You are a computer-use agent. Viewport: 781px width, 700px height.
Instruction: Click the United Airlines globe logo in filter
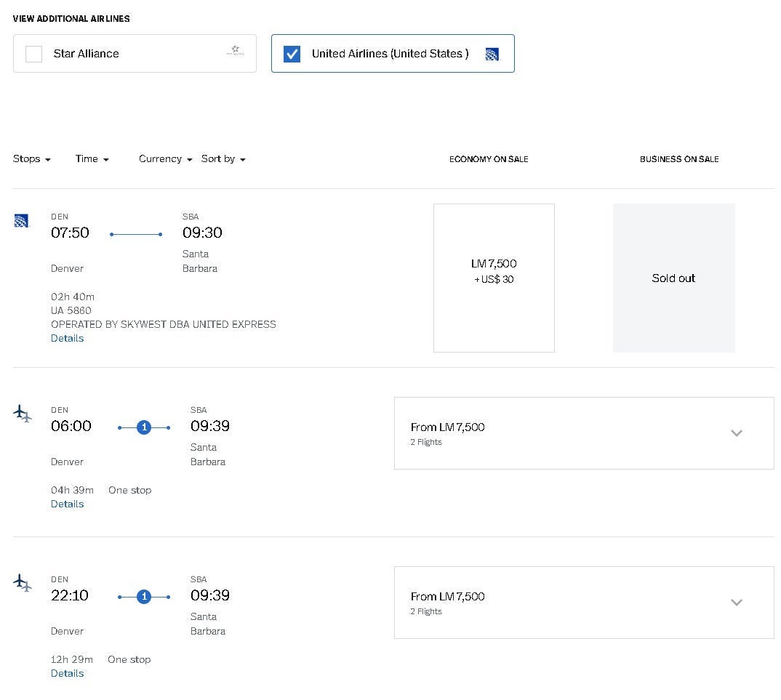click(492, 54)
